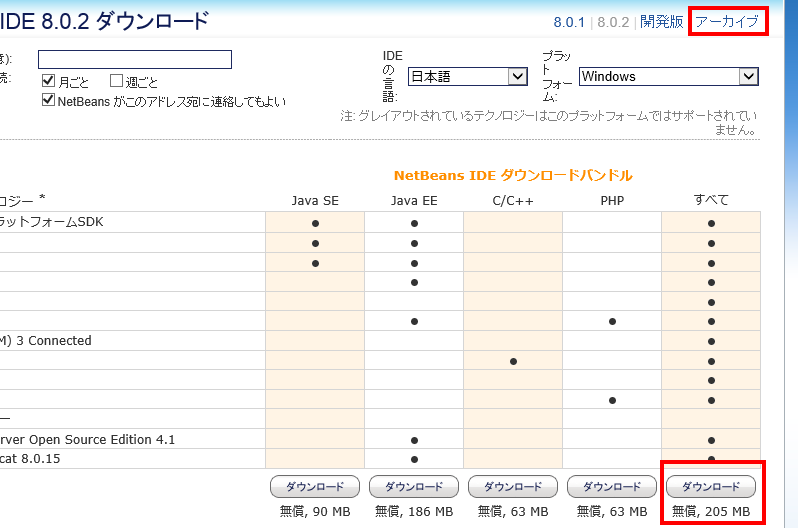Uncheck the 月ごと checkbox
The width and height of the screenshot is (798, 528).
[48, 80]
